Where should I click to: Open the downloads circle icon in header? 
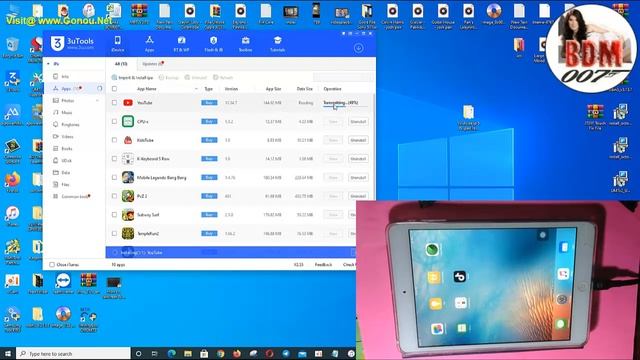click(x=358, y=48)
